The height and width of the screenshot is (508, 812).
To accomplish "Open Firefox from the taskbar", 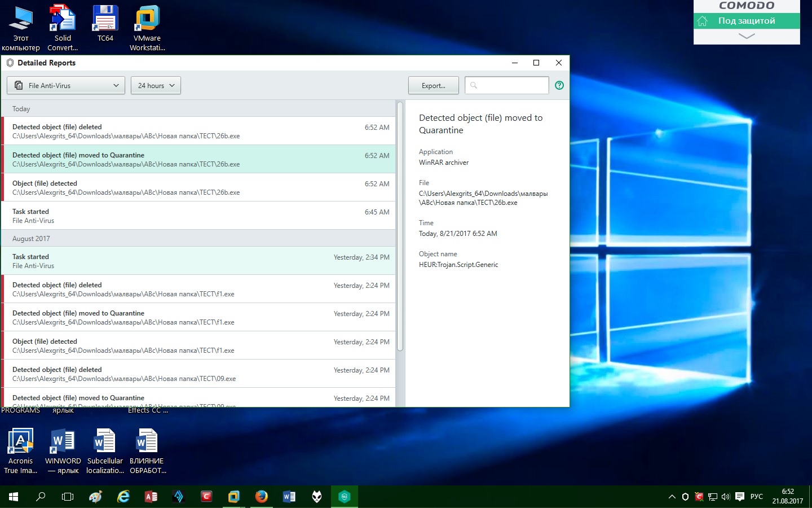I will click(261, 497).
